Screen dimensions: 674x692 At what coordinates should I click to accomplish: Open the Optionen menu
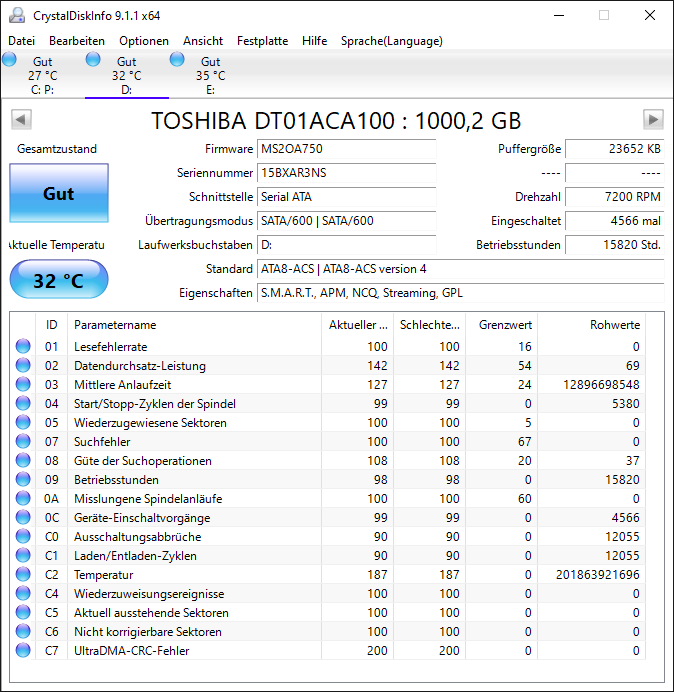point(144,41)
